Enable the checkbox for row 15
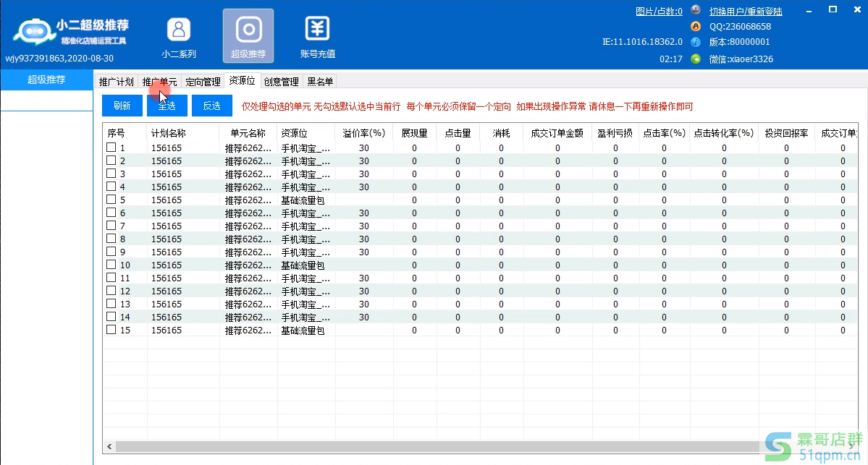 point(111,330)
